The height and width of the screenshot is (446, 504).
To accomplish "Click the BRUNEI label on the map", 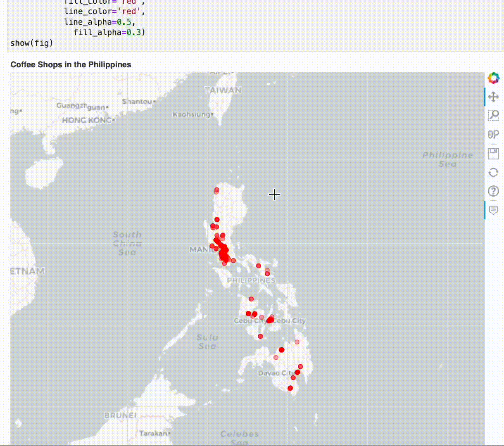I will click(120, 415).
